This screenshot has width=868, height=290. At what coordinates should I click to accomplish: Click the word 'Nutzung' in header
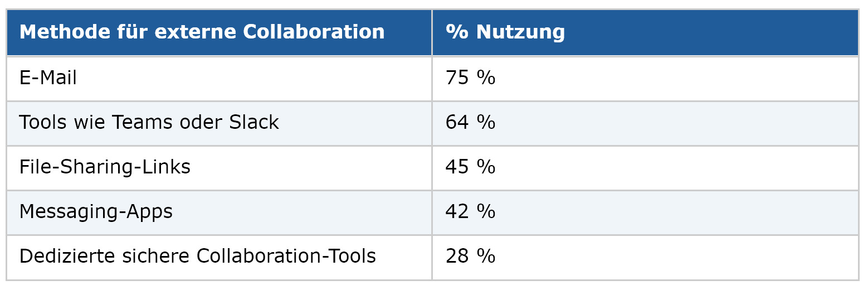[520, 33]
